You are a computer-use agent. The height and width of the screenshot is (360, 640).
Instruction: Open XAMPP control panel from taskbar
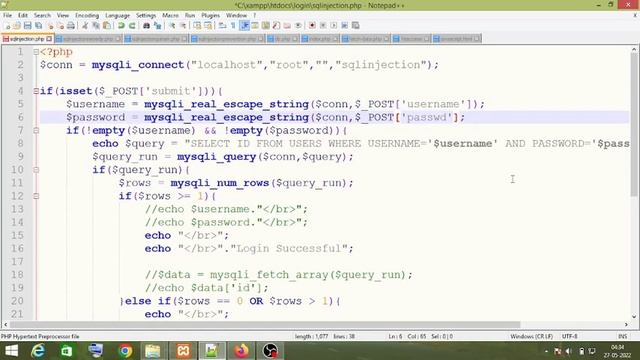click(x=183, y=351)
